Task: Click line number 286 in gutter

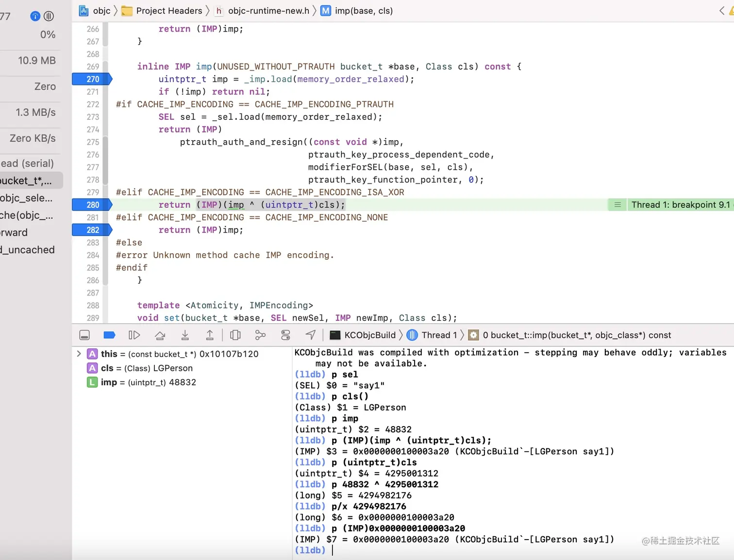Action: click(93, 280)
